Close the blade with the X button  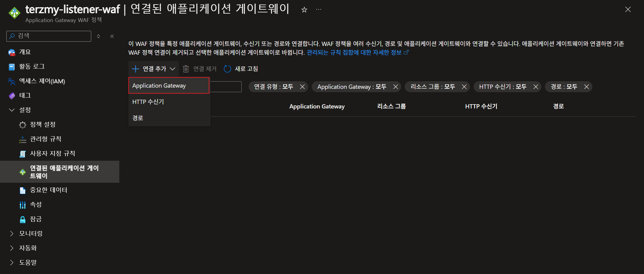point(628,10)
